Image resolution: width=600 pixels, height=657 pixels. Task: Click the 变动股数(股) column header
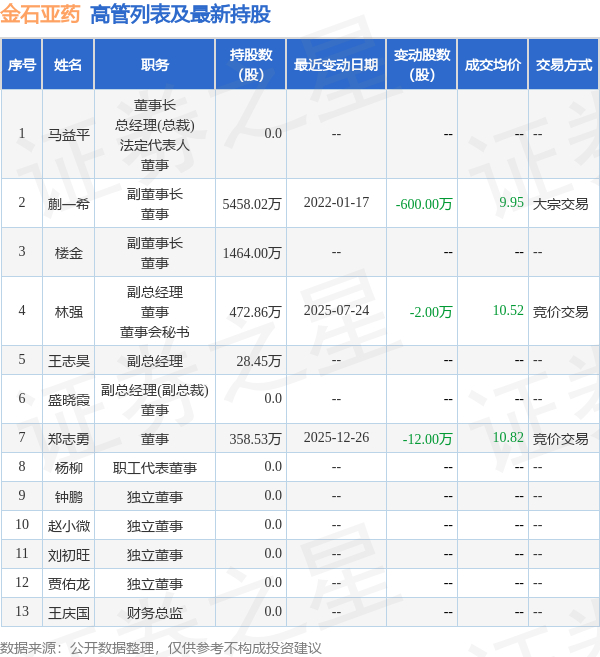[422, 65]
